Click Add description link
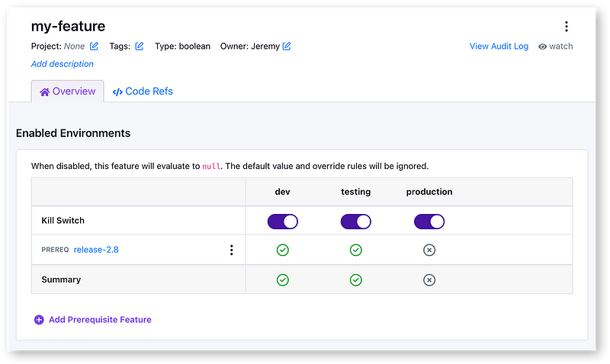The width and height of the screenshot is (610, 364). 63,64
